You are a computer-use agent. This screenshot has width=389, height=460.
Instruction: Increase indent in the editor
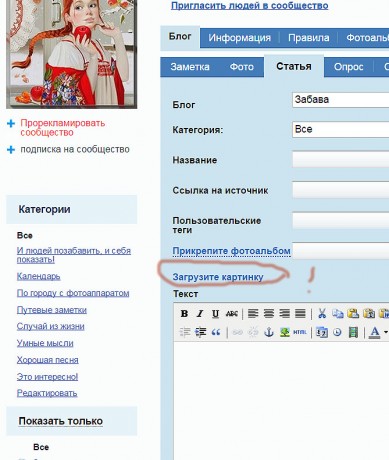click(200, 332)
